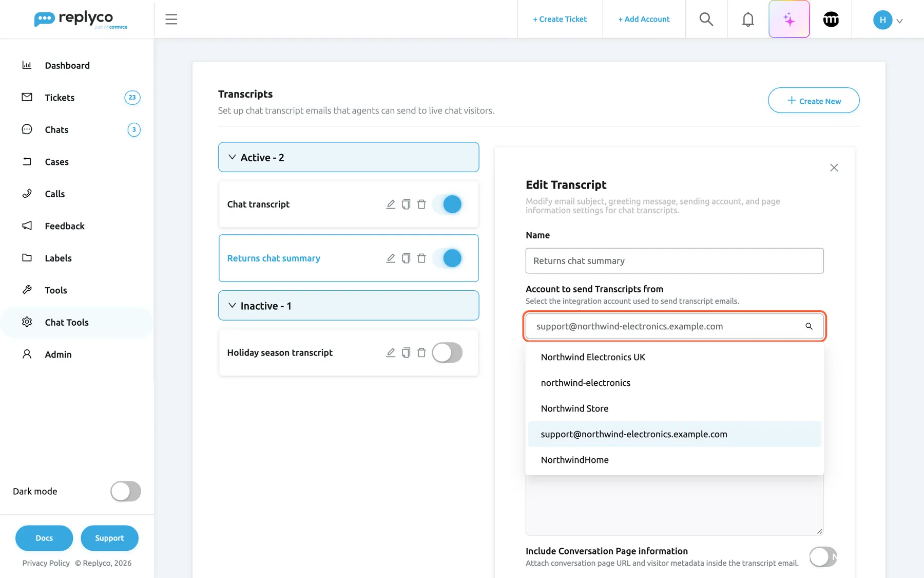
Task: Click the Create New button
Action: (x=814, y=101)
